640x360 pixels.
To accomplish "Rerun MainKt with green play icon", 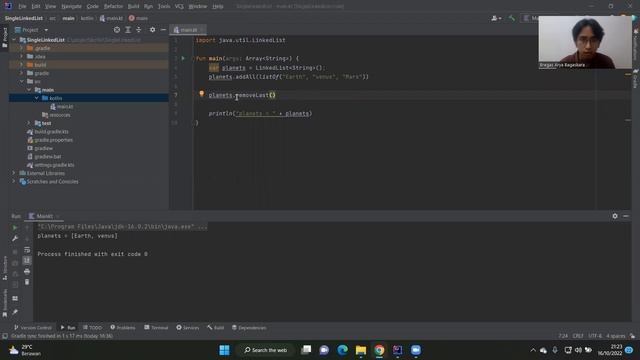I will click(x=15, y=228).
